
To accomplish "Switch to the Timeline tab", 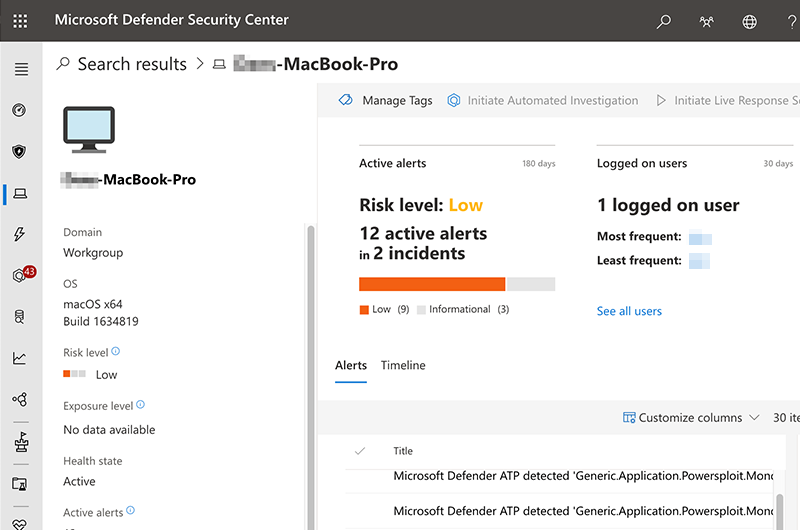I will 403,365.
